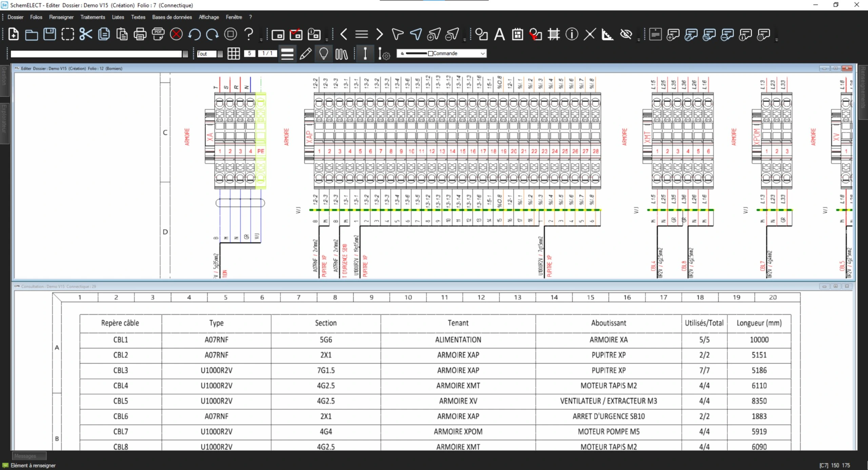Click the set-square measurement icon

click(x=607, y=34)
